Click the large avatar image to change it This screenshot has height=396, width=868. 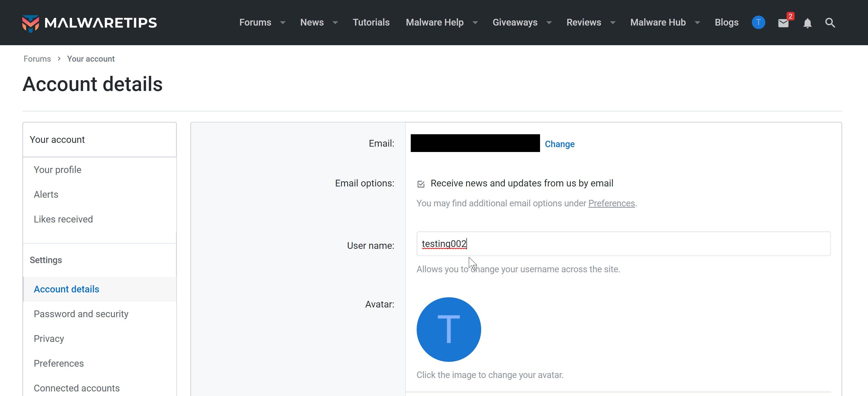tap(448, 329)
